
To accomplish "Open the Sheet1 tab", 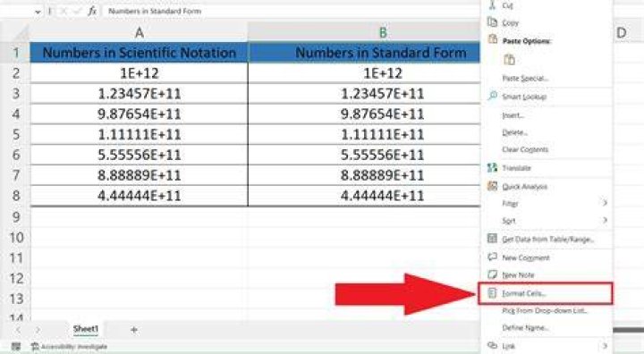I will click(86, 329).
